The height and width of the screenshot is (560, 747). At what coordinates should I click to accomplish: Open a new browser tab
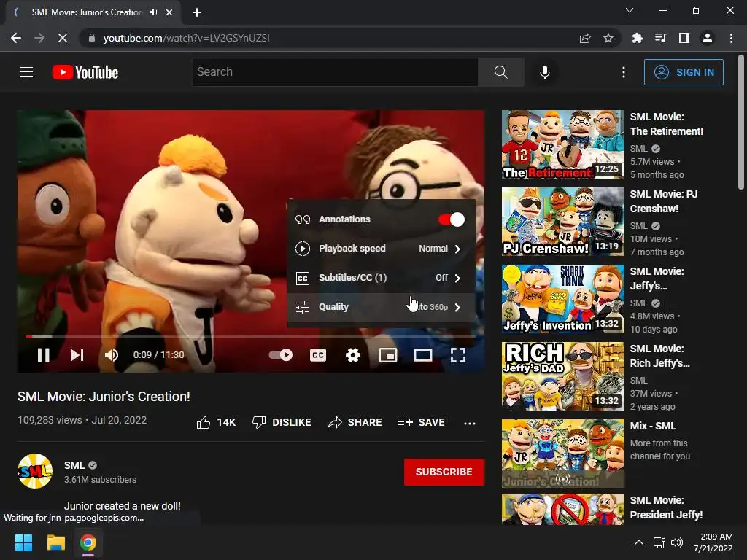tap(197, 12)
